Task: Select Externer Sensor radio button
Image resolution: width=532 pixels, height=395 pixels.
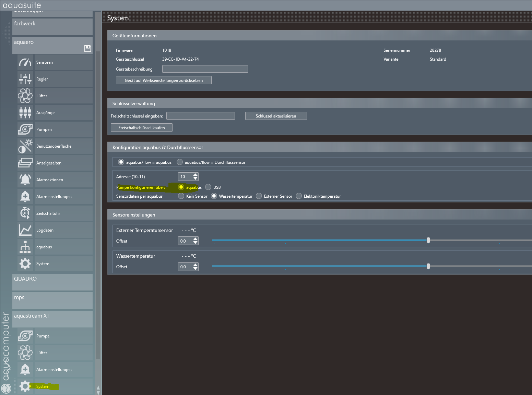Action: pos(259,196)
